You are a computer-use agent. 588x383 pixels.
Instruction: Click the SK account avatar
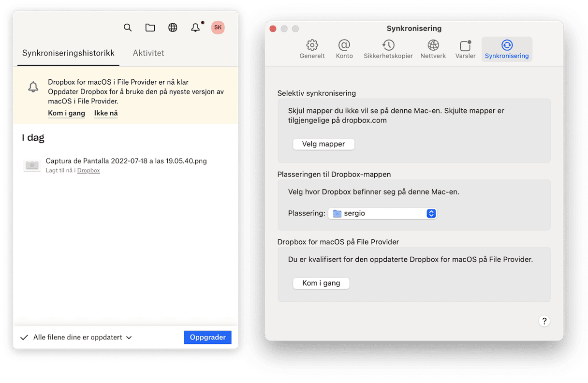tap(218, 28)
